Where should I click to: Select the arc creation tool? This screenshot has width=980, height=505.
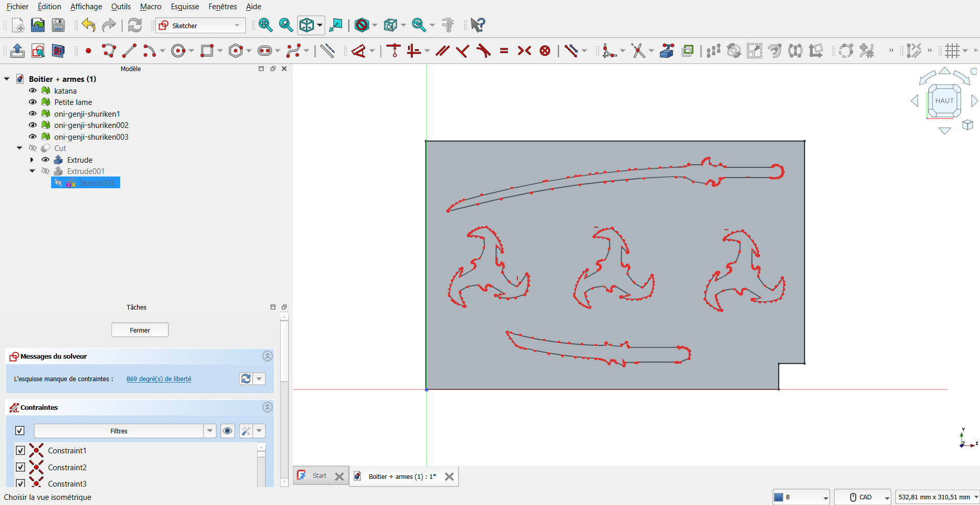pos(150,51)
